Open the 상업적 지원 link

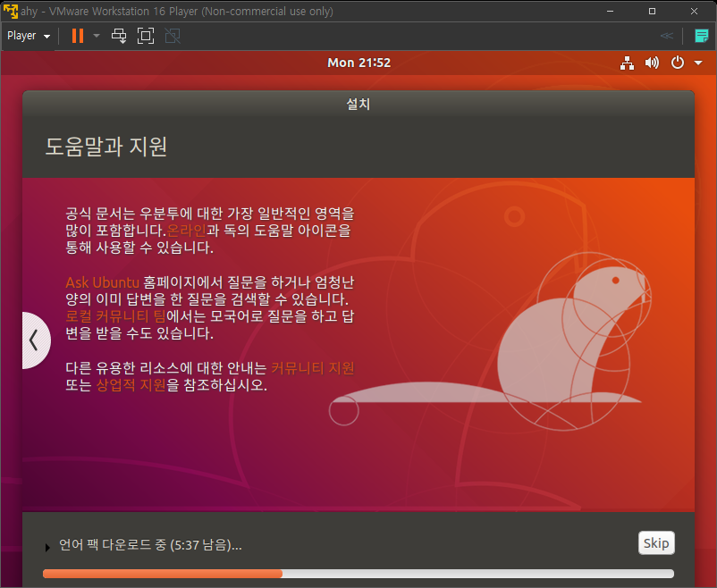pos(131,384)
